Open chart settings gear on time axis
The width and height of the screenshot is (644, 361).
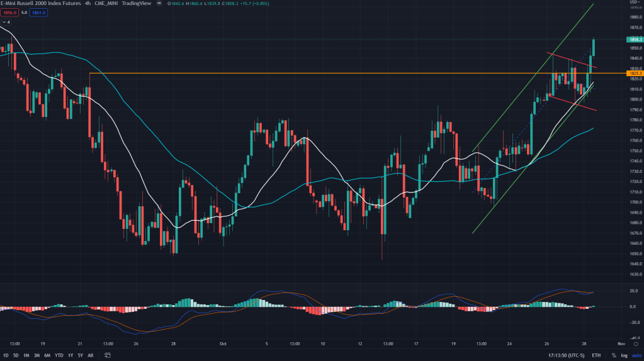[636, 345]
